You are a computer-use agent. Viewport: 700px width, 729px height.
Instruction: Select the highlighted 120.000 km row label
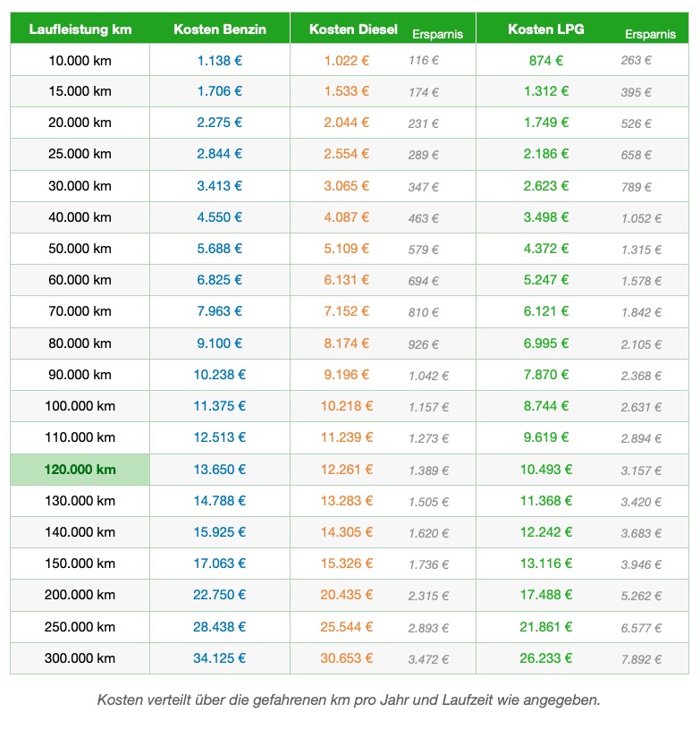point(80,470)
